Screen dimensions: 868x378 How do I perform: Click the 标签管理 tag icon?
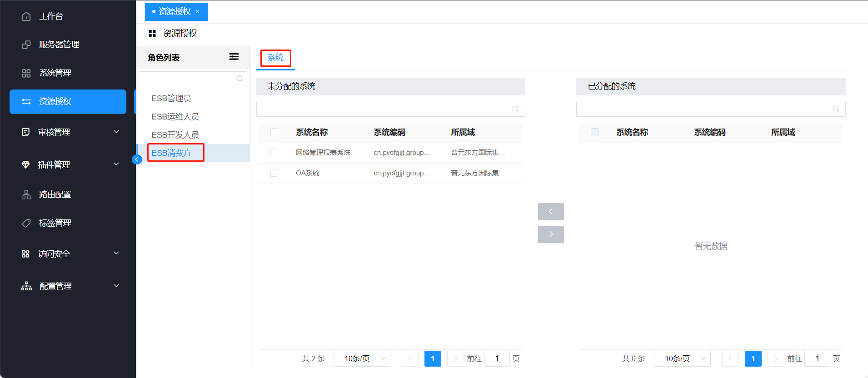click(26, 223)
